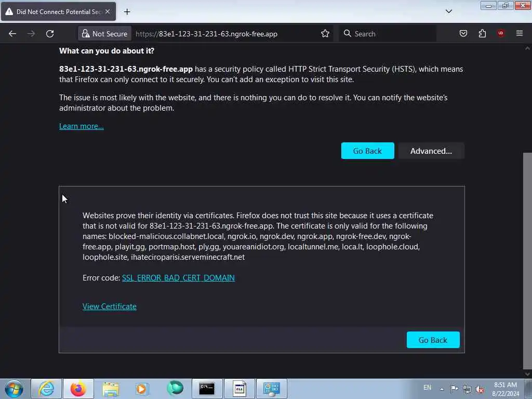Open Windows Explorer folder in taskbar
The image size is (532, 399).
coord(111,389)
